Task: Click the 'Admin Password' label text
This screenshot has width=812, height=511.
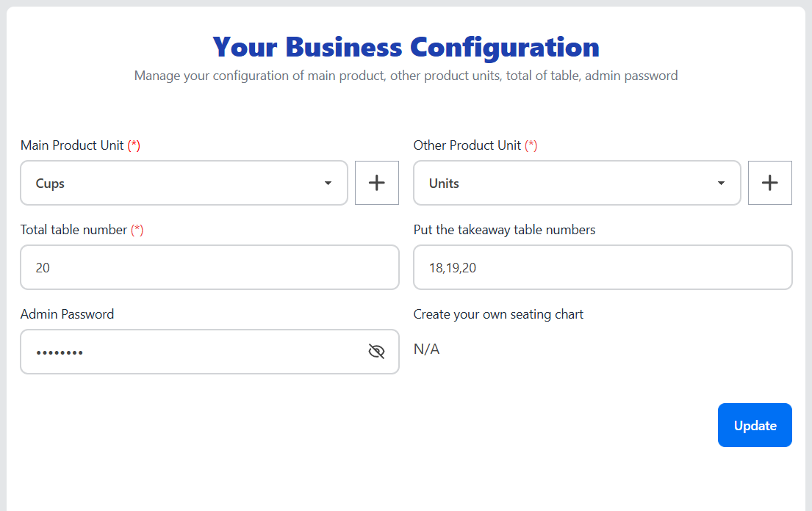Action: pyautogui.click(x=67, y=314)
